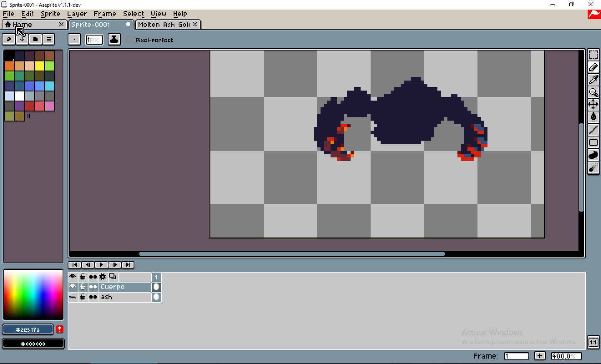The height and width of the screenshot is (364, 601).
Task: Click frame 1 header in timeline
Action: [157, 277]
